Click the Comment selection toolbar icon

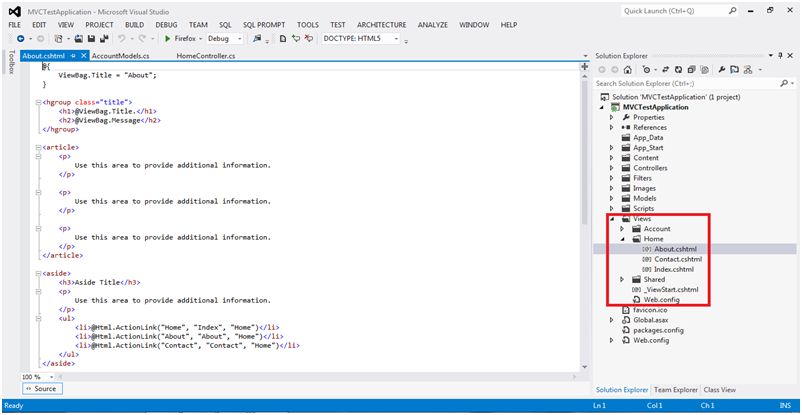pos(296,38)
